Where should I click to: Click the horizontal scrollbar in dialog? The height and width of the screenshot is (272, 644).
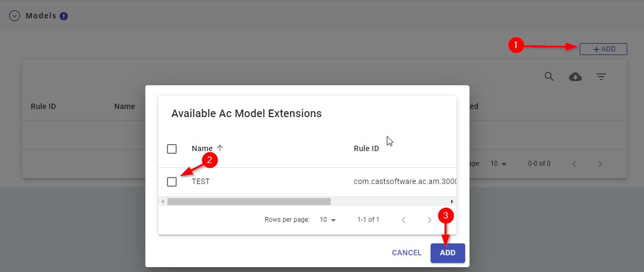249,201
